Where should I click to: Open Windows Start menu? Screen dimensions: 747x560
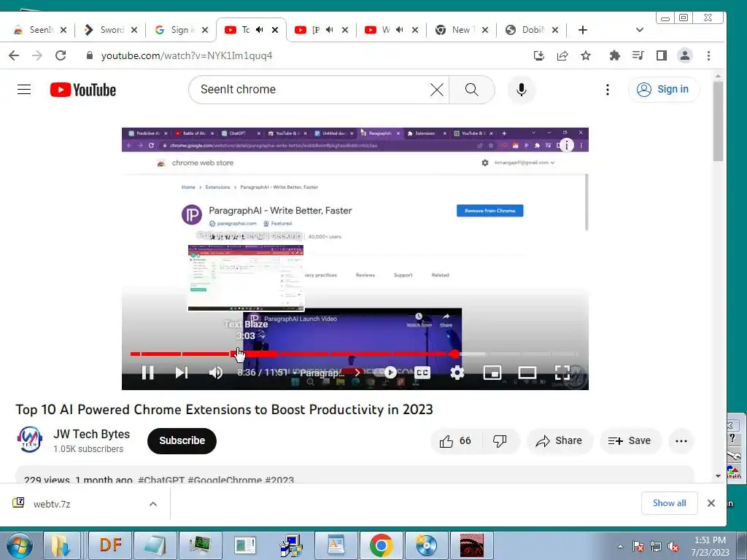point(19,545)
